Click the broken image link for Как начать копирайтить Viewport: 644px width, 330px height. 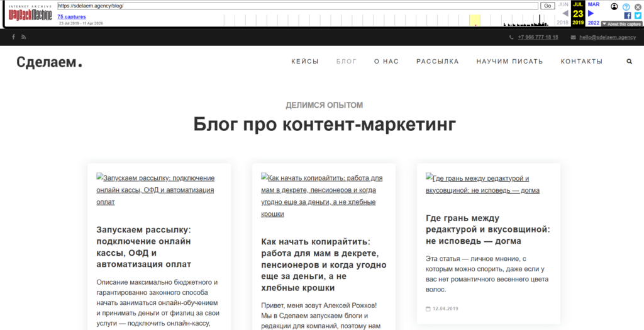[x=322, y=195]
